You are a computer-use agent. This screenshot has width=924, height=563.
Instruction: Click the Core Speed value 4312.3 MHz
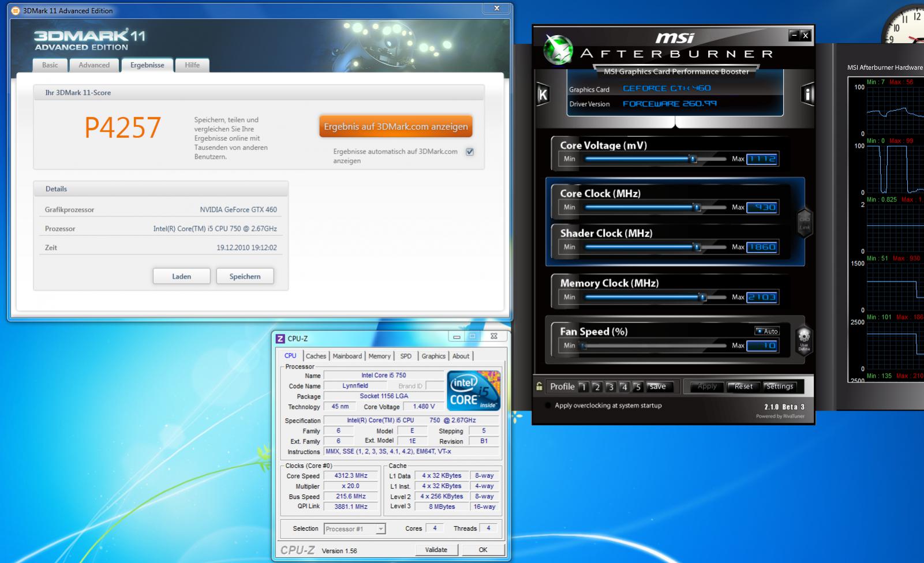pyautogui.click(x=351, y=476)
